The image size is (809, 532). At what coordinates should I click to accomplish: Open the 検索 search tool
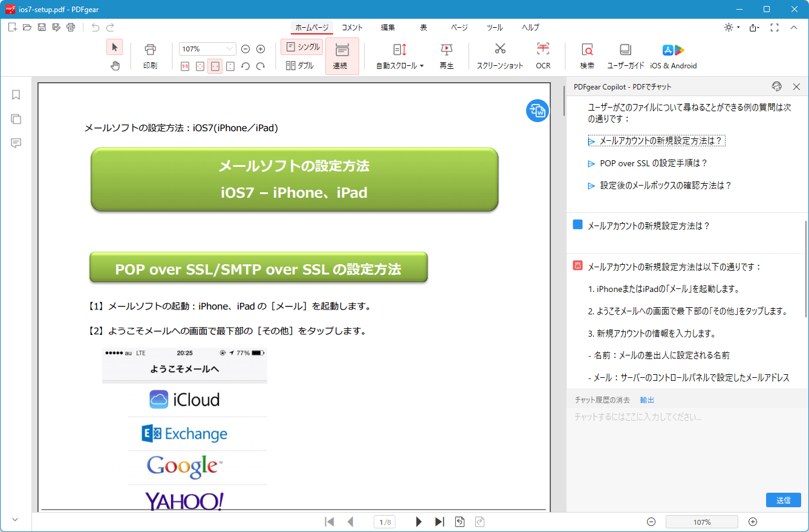[587, 56]
